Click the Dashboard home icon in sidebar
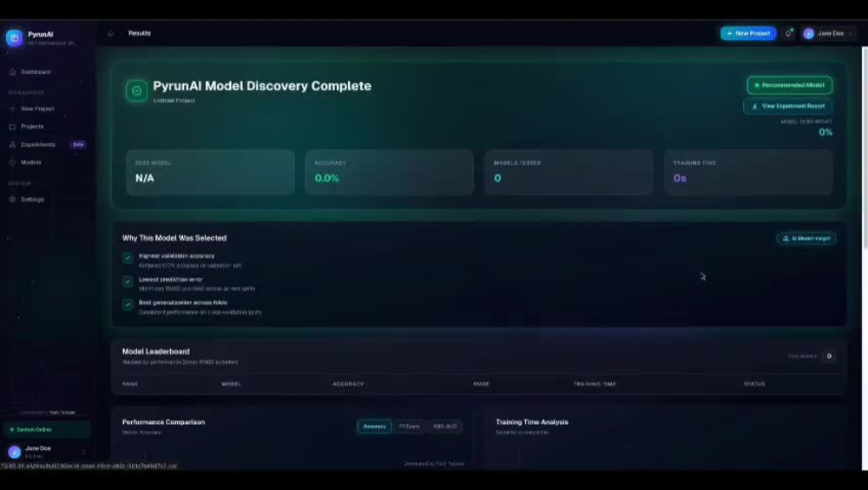Viewport: 868px width, 490px height. [13, 72]
